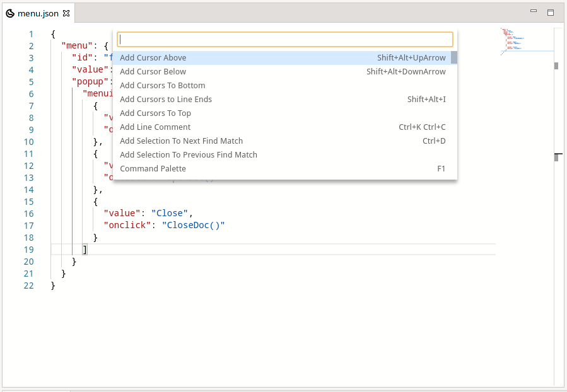Click the F1 shortcut label
This screenshot has height=392, width=567.
tap(441, 169)
